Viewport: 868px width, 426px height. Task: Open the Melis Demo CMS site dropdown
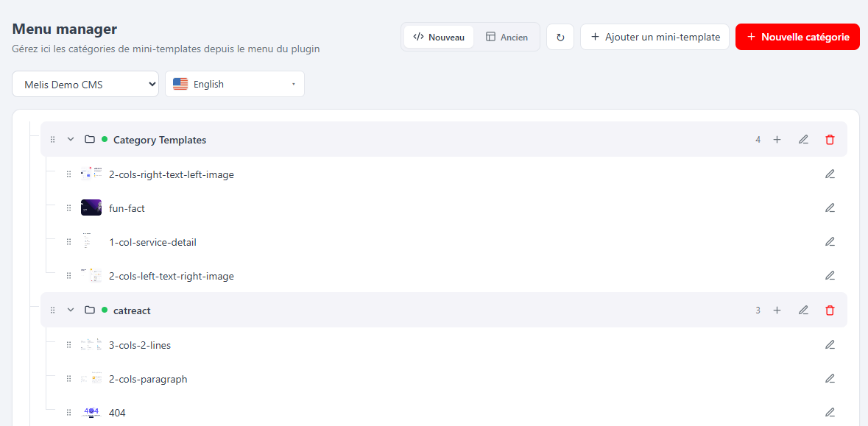pyautogui.click(x=86, y=84)
